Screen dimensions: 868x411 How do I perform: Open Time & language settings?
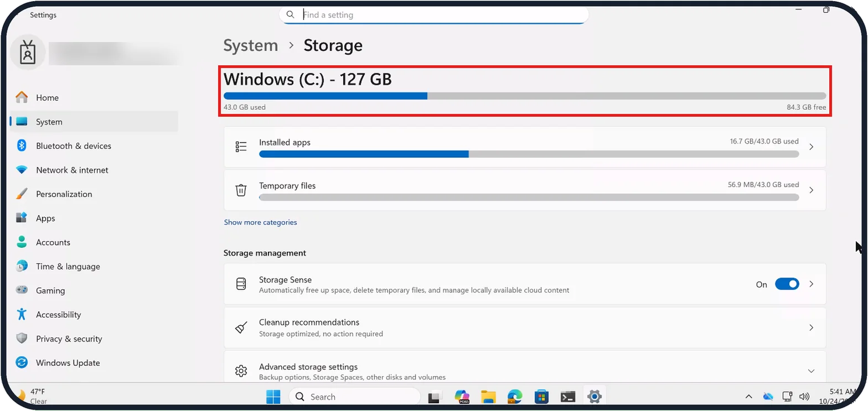[94, 266]
